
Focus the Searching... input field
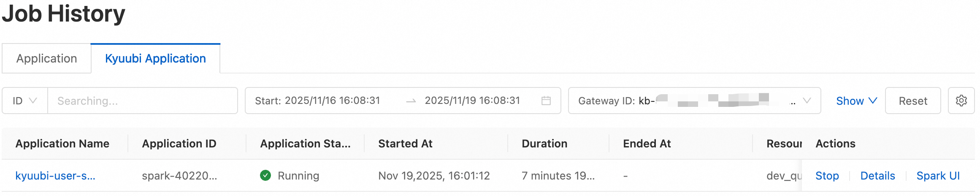point(142,101)
